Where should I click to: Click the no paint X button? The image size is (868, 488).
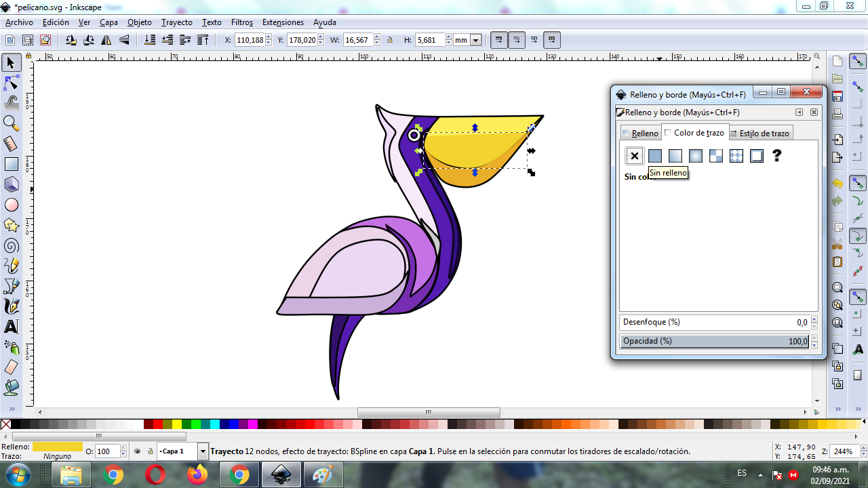point(634,156)
